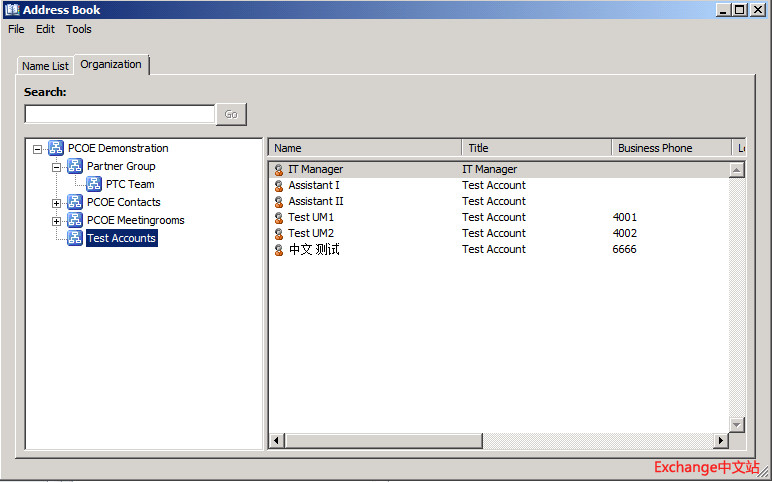Click the IT Manager user icon
772x482 pixels.
[279, 170]
